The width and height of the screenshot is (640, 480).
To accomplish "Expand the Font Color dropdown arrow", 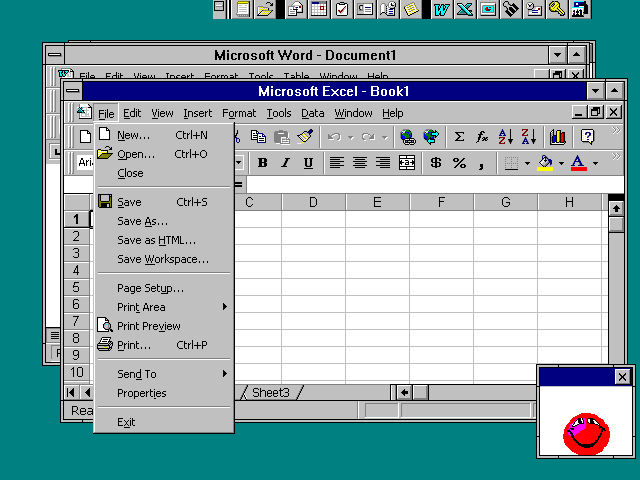I will point(595,163).
